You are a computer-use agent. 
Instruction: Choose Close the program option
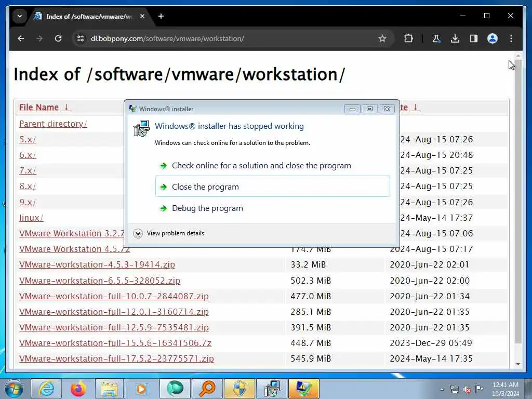tap(272, 187)
